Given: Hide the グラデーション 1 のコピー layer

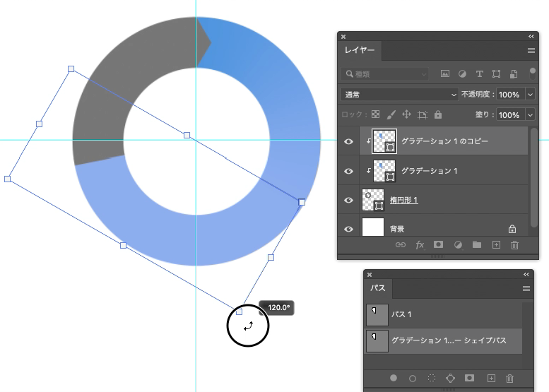Looking at the screenshot, I should click(348, 141).
